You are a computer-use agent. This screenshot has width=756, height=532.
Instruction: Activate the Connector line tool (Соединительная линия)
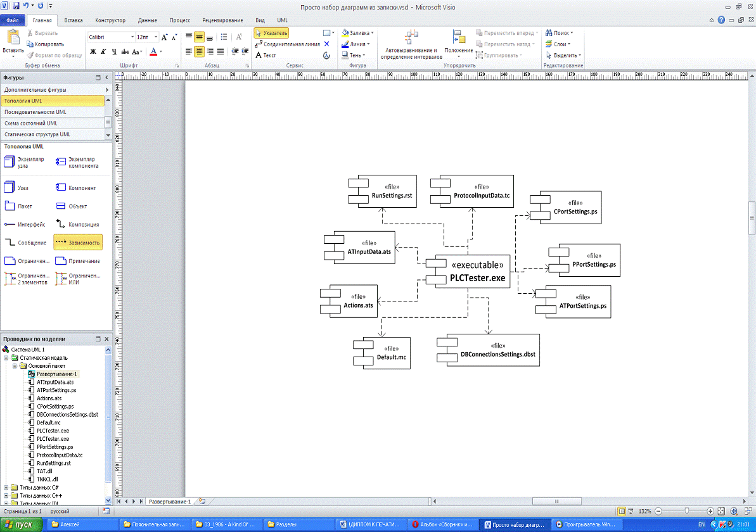[291, 44]
